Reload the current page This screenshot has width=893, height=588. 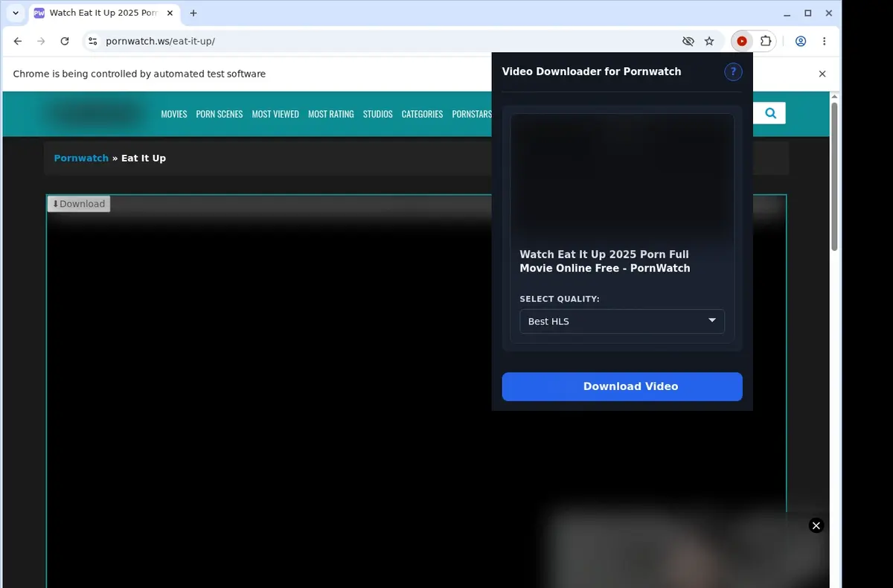click(65, 42)
